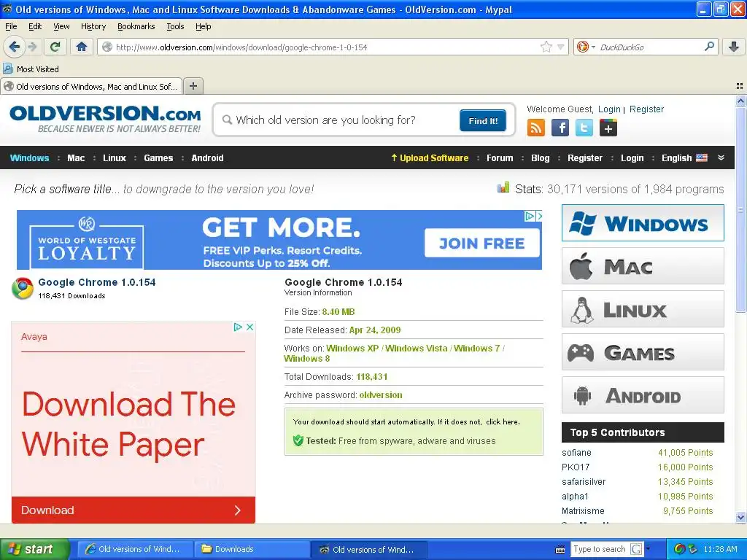Expand the nav bar double-chevron

(x=721, y=157)
